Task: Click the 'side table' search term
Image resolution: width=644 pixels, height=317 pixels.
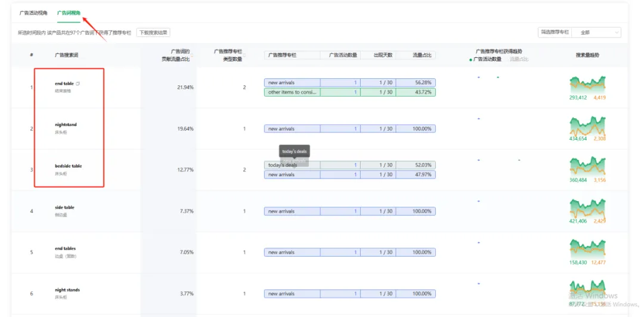Action: [64, 207]
